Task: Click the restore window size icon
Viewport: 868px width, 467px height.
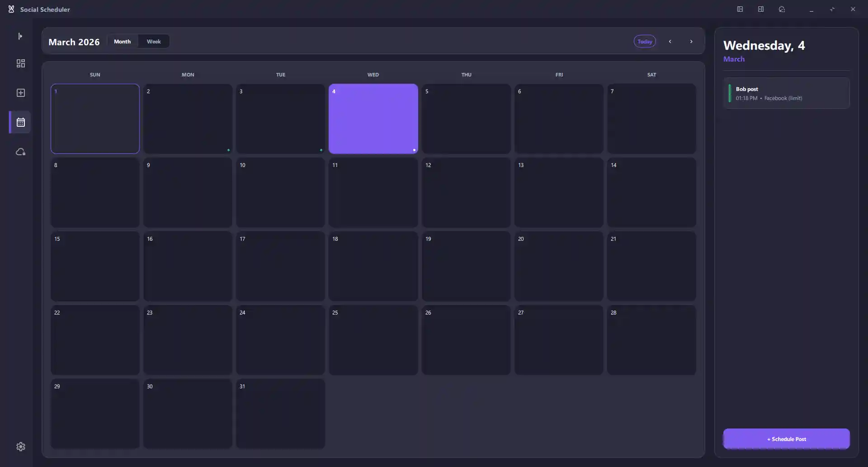Action: pyautogui.click(x=833, y=9)
